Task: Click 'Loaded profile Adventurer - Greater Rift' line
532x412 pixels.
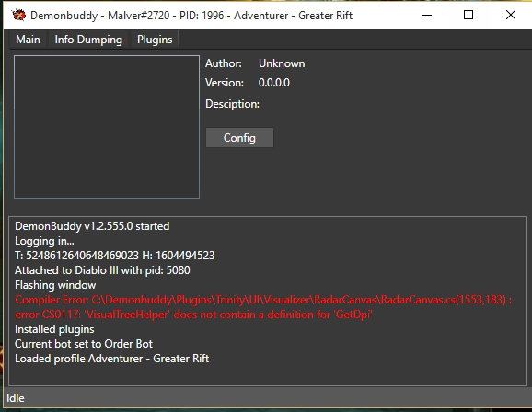Action: point(112,359)
